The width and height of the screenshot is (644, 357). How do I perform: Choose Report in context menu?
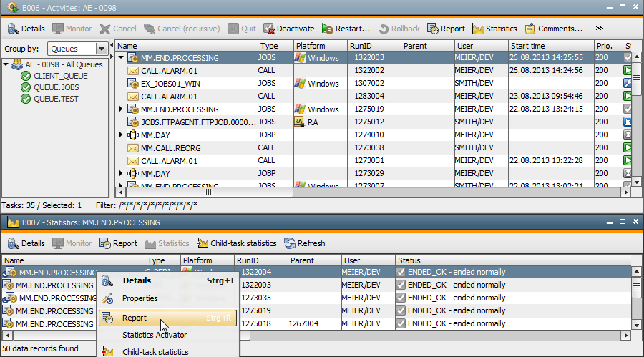pyautogui.click(x=168, y=318)
